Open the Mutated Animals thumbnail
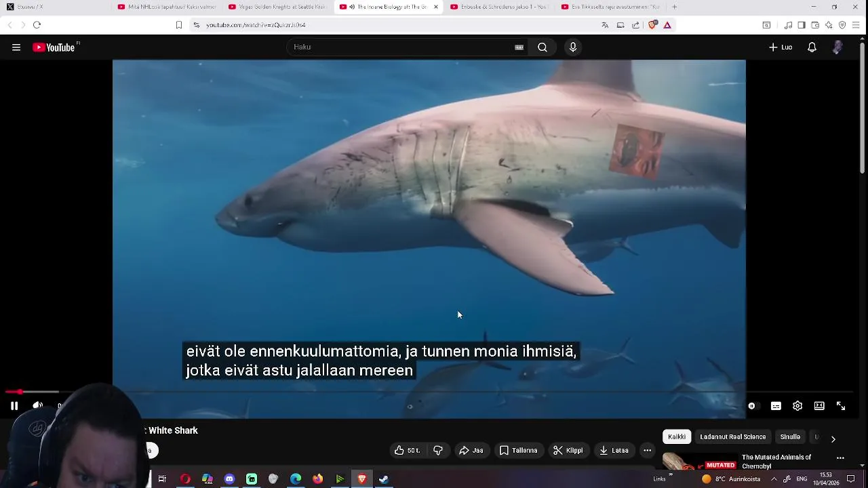Viewport: 868px width, 488px height. (700, 462)
